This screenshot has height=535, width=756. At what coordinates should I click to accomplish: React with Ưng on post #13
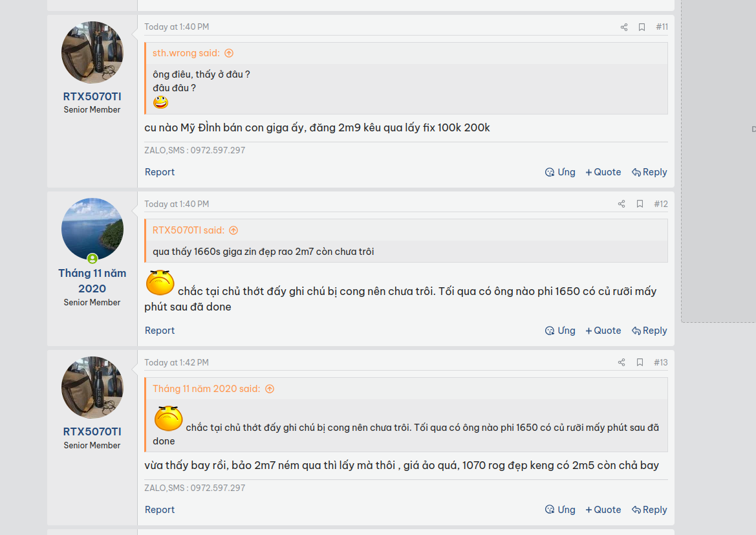pos(560,510)
